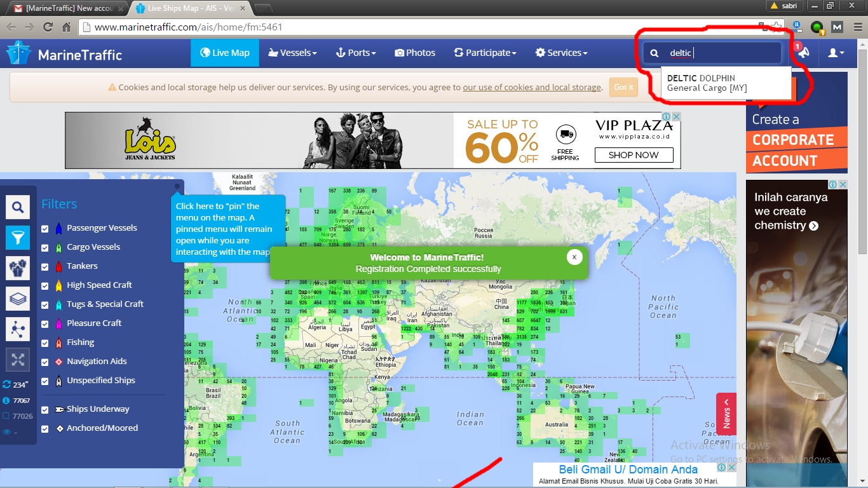The width and height of the screenshot is (868, 488).
Task: Click the search magnifier in header search box
Action: coord(654,53)
